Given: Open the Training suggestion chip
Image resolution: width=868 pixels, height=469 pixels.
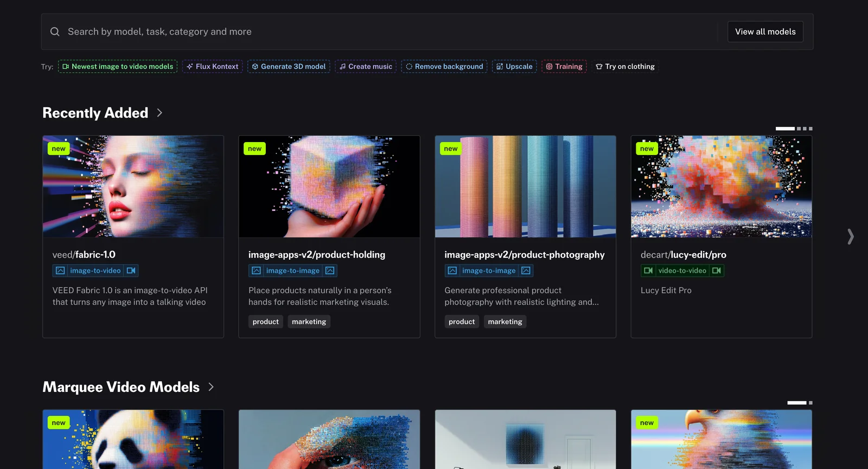Looking at the screenshot, I should tap(564, 67).
